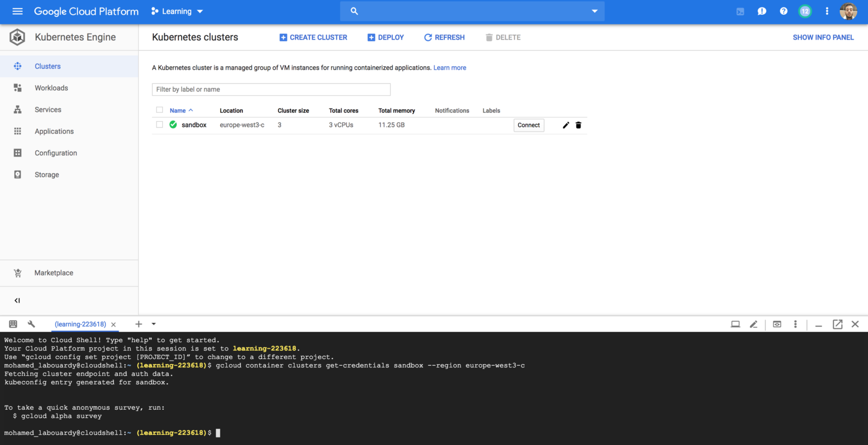Viewport: 868px width, 445px height.
Task: Sort clusters by Name column
Action: [x=181, y=111]
